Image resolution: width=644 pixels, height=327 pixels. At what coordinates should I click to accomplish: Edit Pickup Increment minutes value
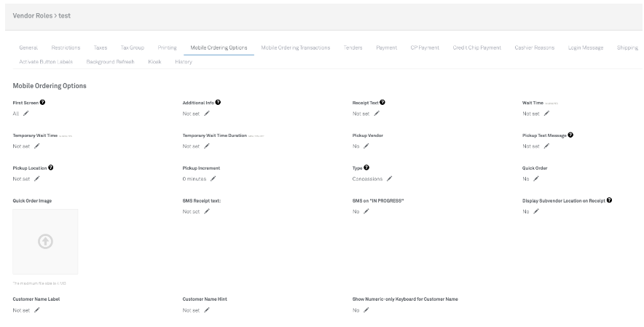213,178
